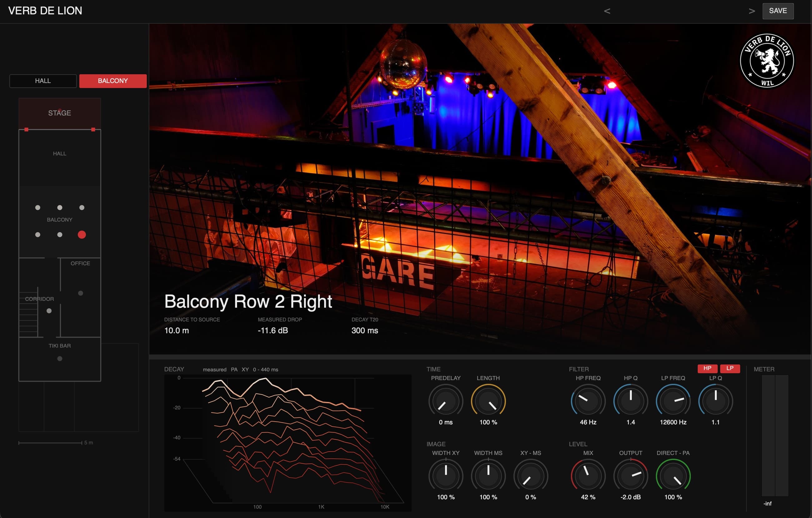Click the VERB DE LION title text
Viewport: 812px width, 518px height.
45,11
